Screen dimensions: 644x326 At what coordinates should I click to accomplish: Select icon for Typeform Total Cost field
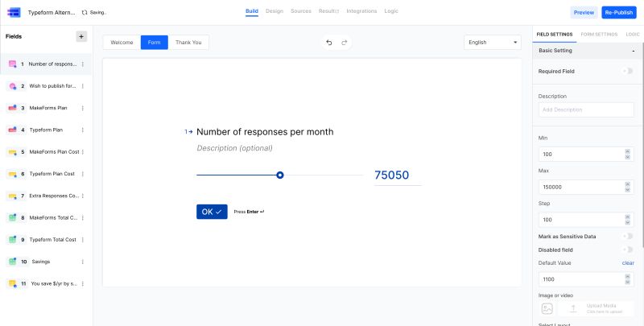pyautogui.click(x=12, y=239)
